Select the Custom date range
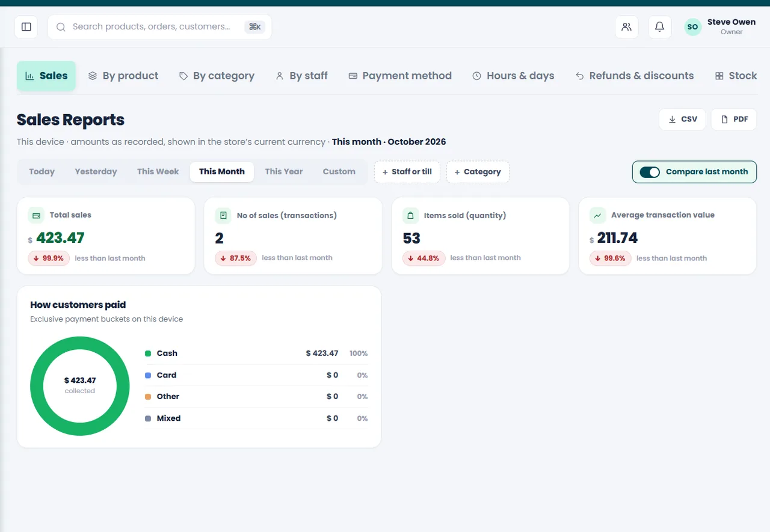This screenshot has width=770, height=532. pyautogui.click(x=339, y=172)
